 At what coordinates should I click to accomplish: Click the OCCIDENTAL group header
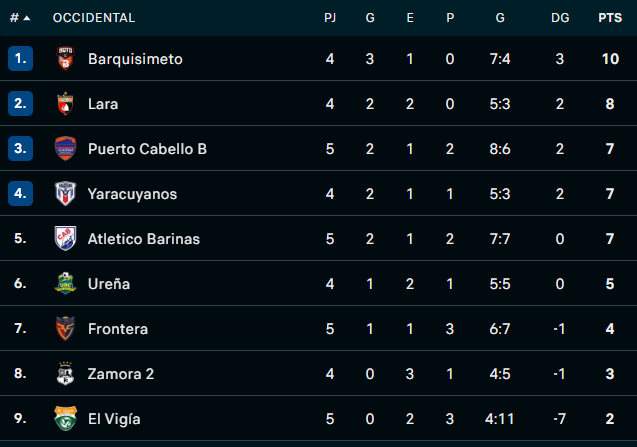click(94, 18)
